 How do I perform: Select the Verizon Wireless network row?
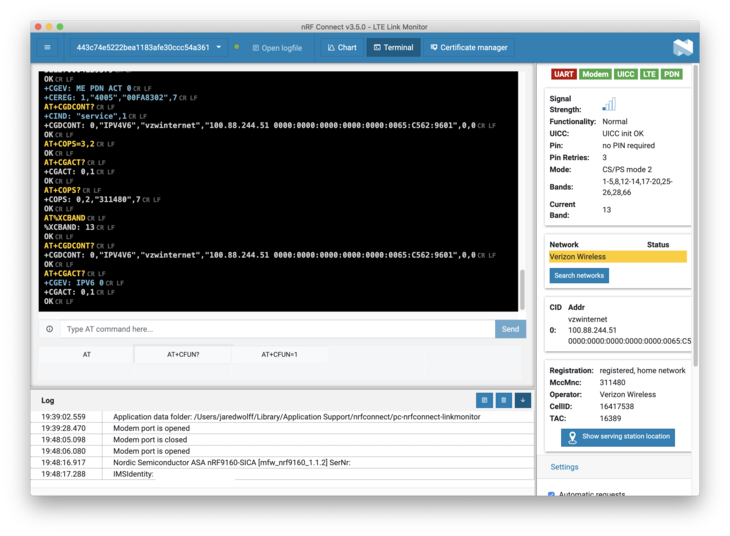coord(618,257)
